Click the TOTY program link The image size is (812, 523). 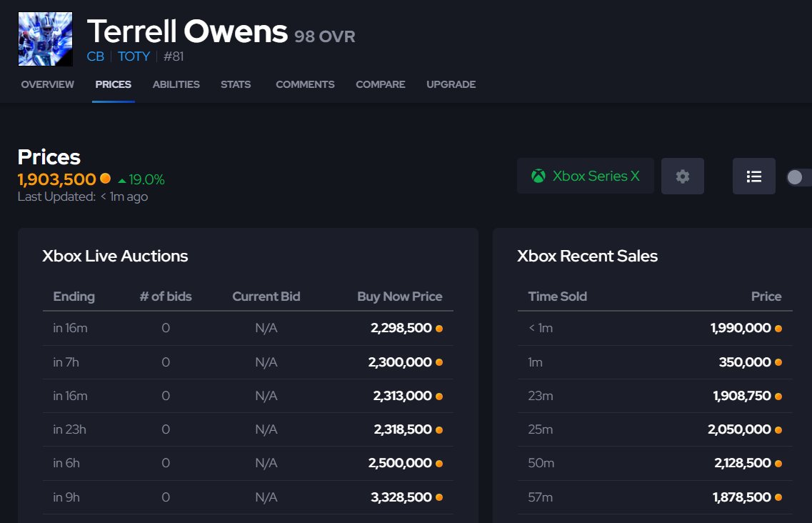[x=134, y=56]
